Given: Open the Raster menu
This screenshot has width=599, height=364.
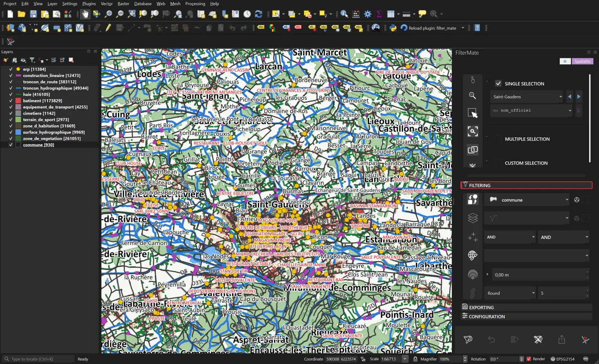Looking at the screenshot, I should [x=123, y=4].
